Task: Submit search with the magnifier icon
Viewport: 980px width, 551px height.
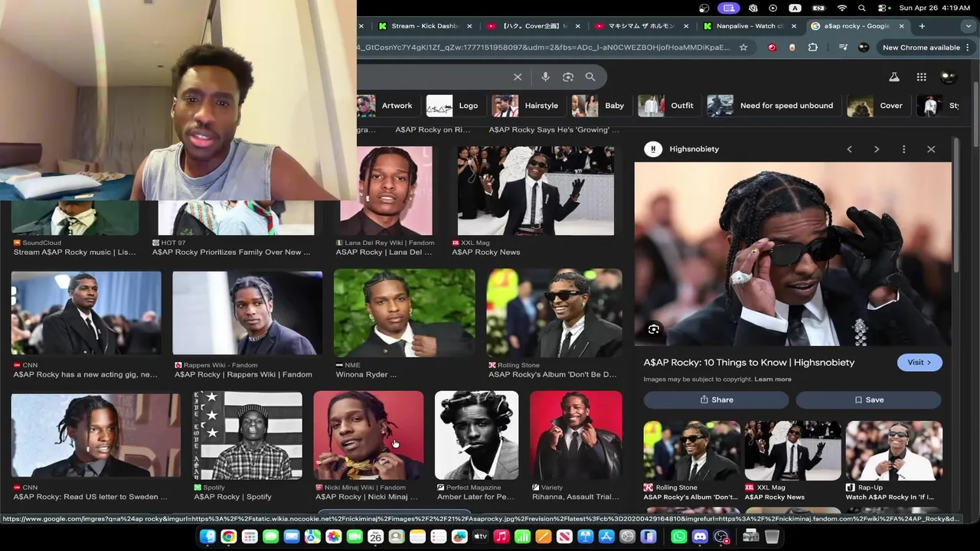Action: [590, 77]
